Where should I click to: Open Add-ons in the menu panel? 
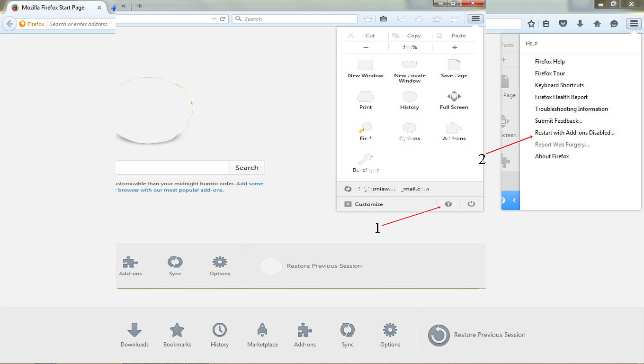(x=454, y=131)
